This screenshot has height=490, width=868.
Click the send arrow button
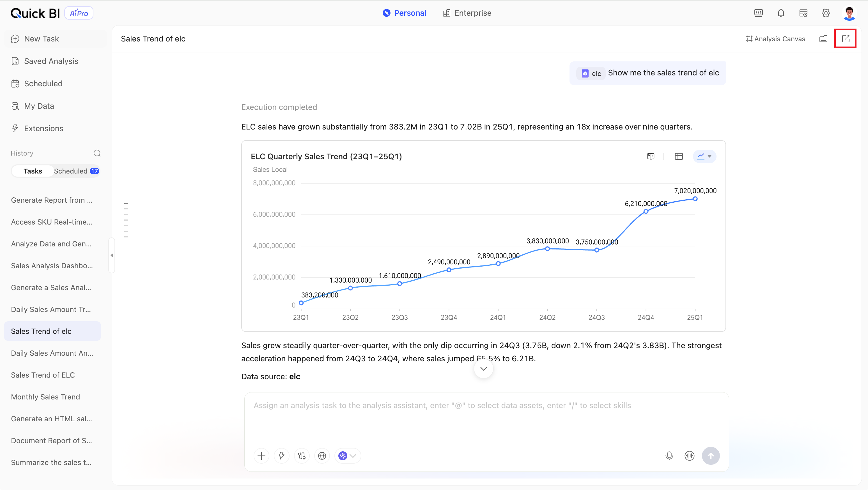click(711, 456)
